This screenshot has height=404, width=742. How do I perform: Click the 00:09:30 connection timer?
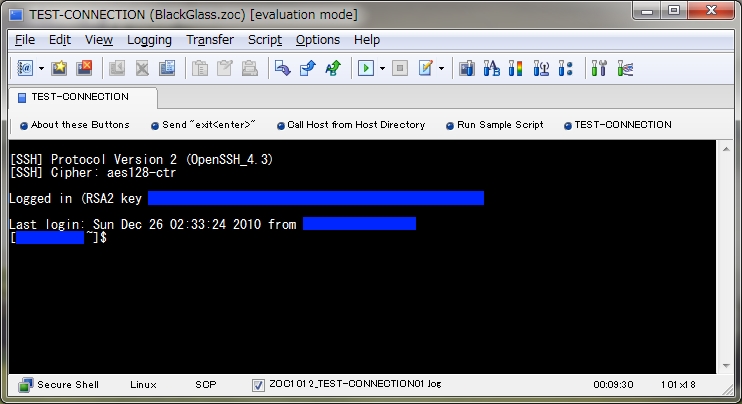[613, 385]
